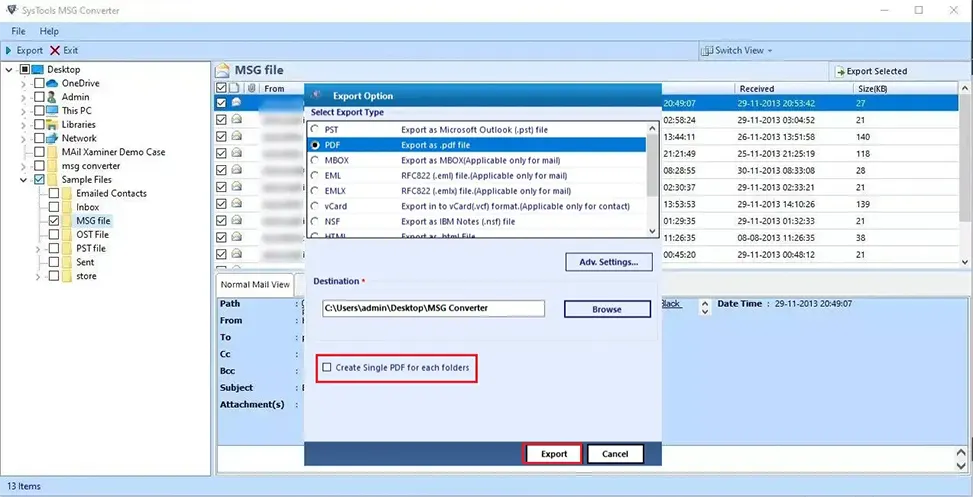Image resolution: width=973 pixels, height=497 pixels.
Task: Open Adv. Settings in export dialog
Action: [x=609, y=262]
